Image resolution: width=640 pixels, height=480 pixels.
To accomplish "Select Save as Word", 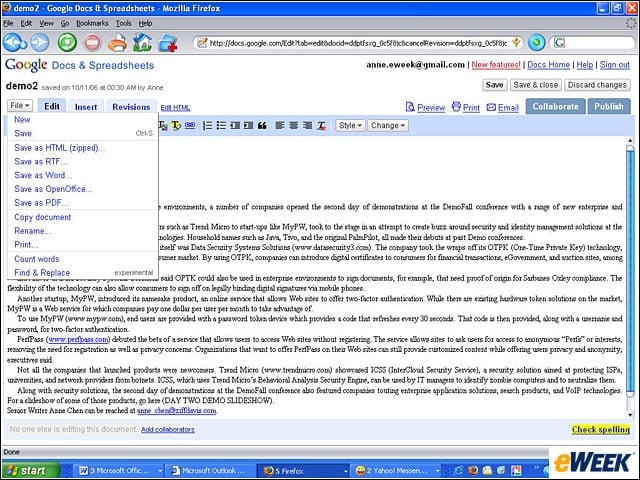I will coord(82,175).
